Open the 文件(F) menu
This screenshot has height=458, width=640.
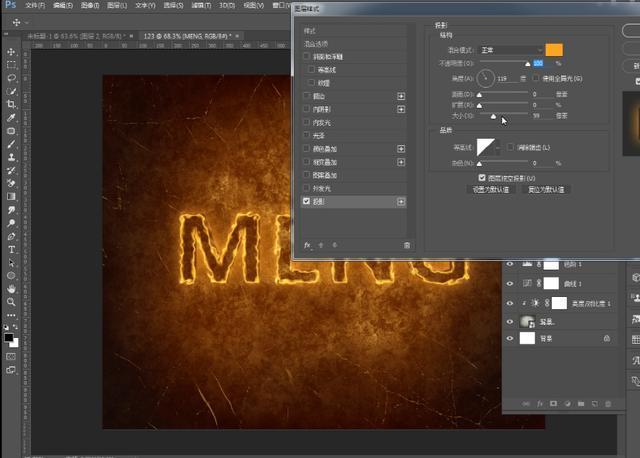pos(35,5)
